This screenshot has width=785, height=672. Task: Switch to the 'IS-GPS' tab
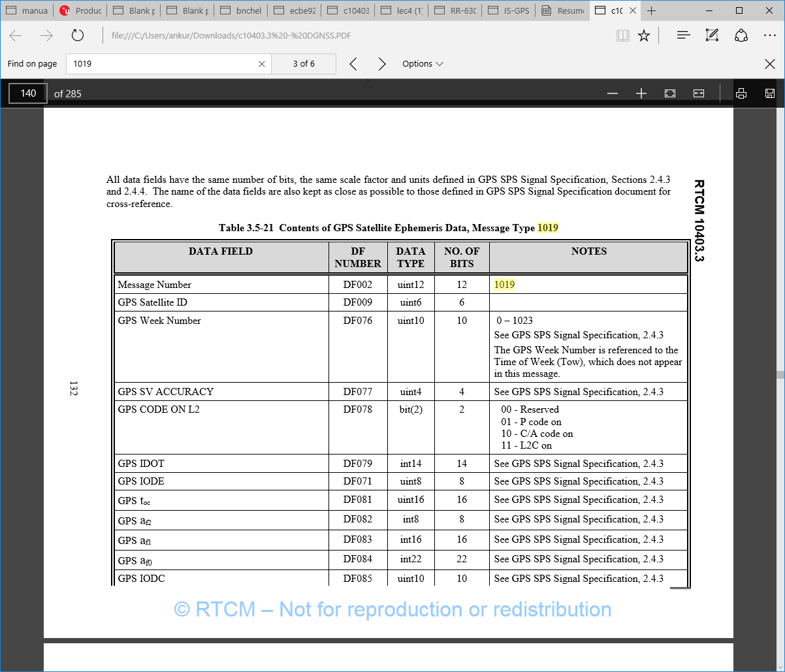coord(509,10)
